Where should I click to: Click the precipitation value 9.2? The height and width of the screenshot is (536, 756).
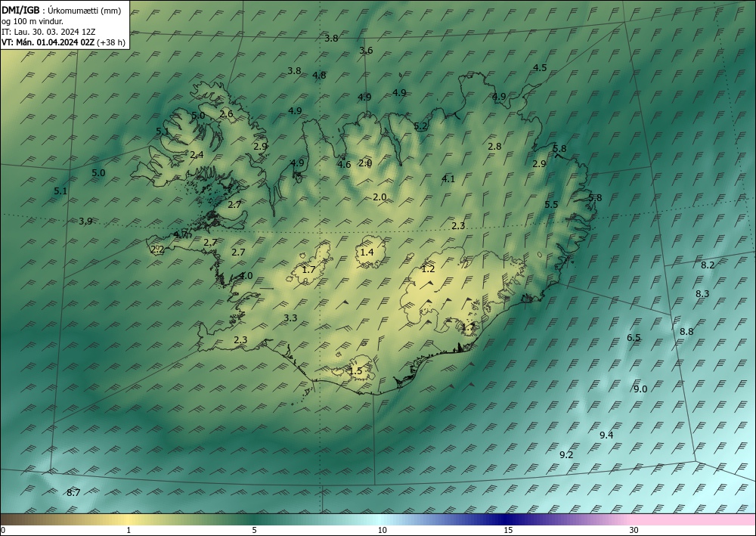pos(566,454)
